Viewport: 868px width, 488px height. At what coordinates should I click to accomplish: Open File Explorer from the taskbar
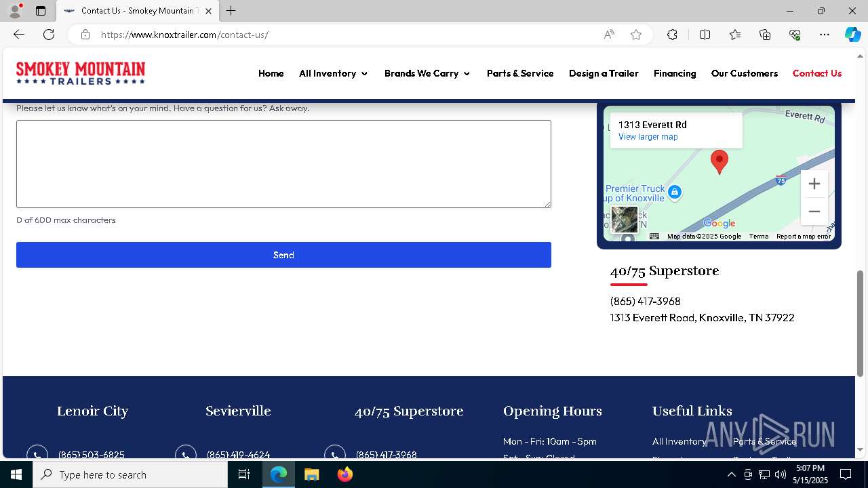tap(311, 474)
